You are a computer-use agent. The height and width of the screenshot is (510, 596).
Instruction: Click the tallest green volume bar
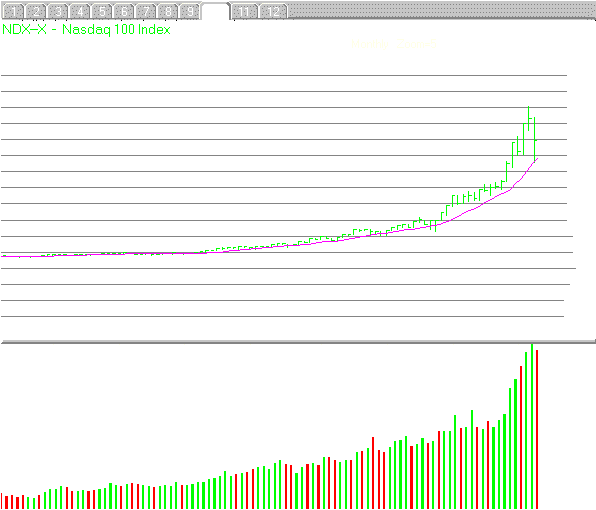point(532,426)
